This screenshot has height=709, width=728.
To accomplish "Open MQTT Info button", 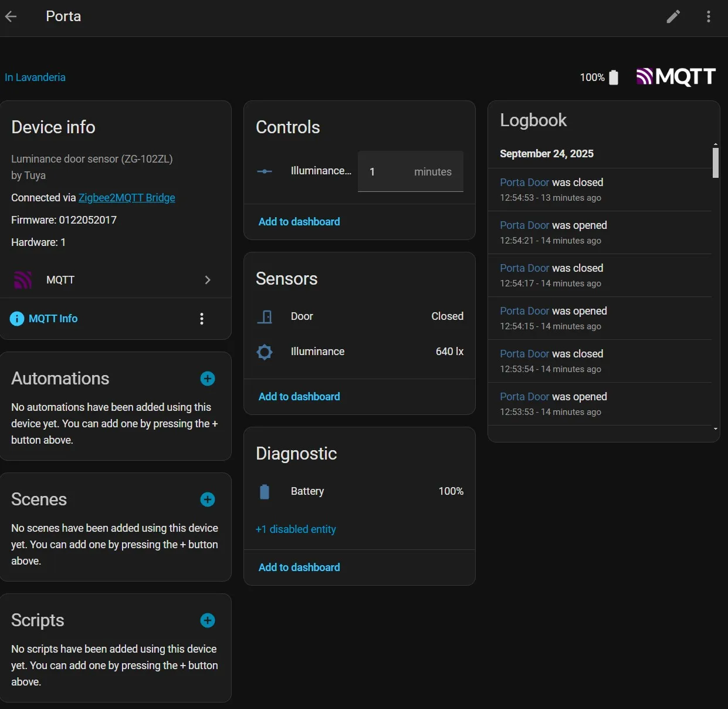I will click(44, 319).
